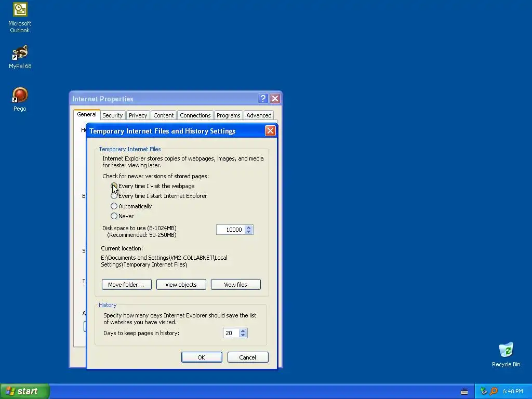Increase days in history with up arrow

243,331
